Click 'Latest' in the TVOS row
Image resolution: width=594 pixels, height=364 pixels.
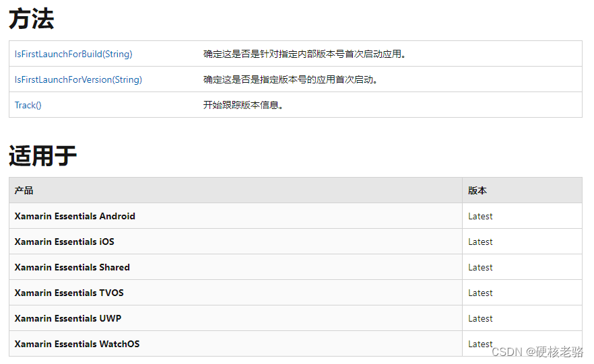point(480,293)
